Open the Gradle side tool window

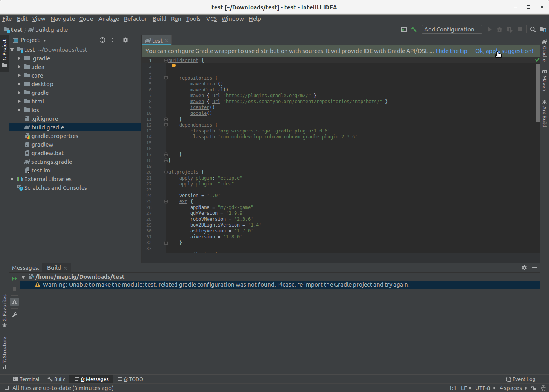[544, 50]
